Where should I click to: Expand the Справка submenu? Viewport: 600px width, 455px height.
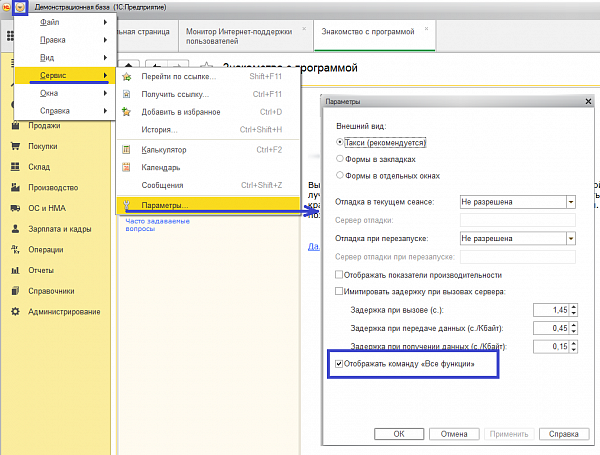point(65,111)
